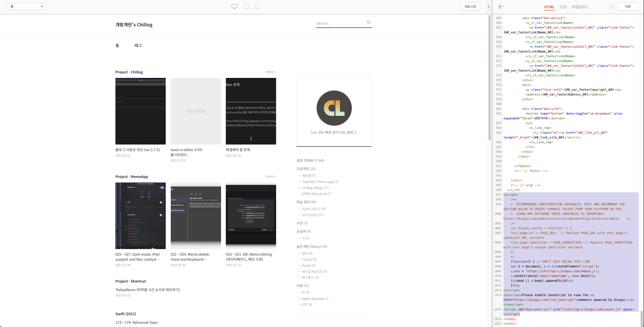Select the HTML tab
The width and height of the screenshot is (644, 327).
tap(549, 7)
